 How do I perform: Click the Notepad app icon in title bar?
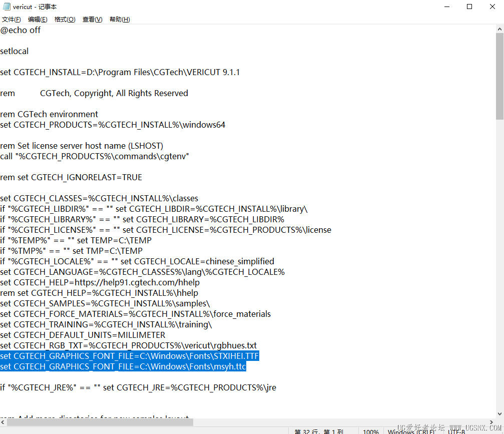coord(7,7)
